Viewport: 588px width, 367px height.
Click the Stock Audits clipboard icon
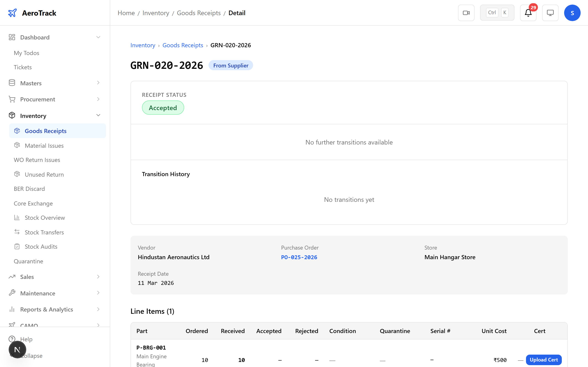17,246
